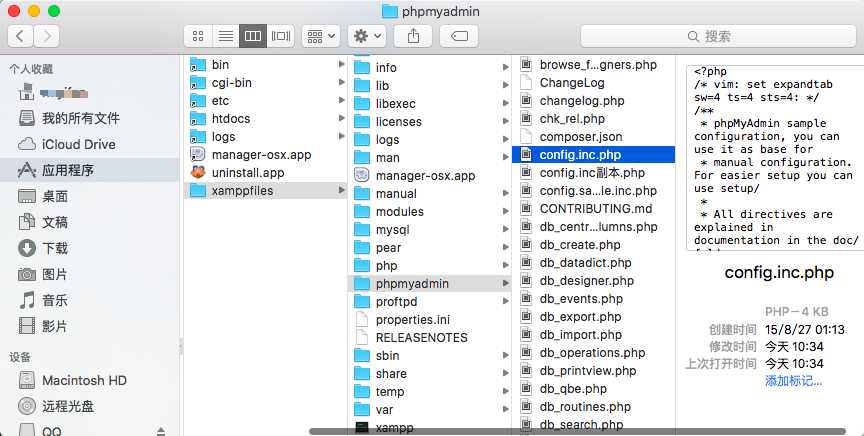The width and height of the screenshot is (864, 436).
Task: Click the bin folder icon
Action: tap(198, 64)
